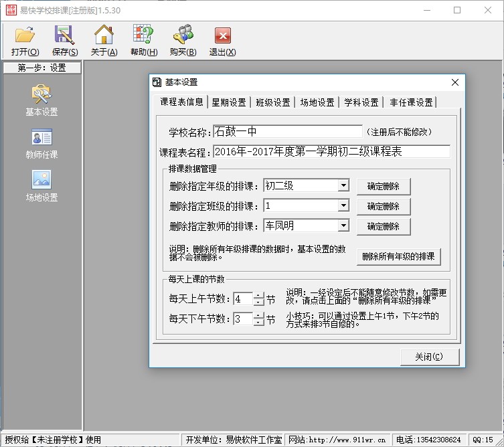Screen dimensions: 504x447
Task: Open the class dropdown showing 1
Action: pyautogui.click(x=343, y=205)
